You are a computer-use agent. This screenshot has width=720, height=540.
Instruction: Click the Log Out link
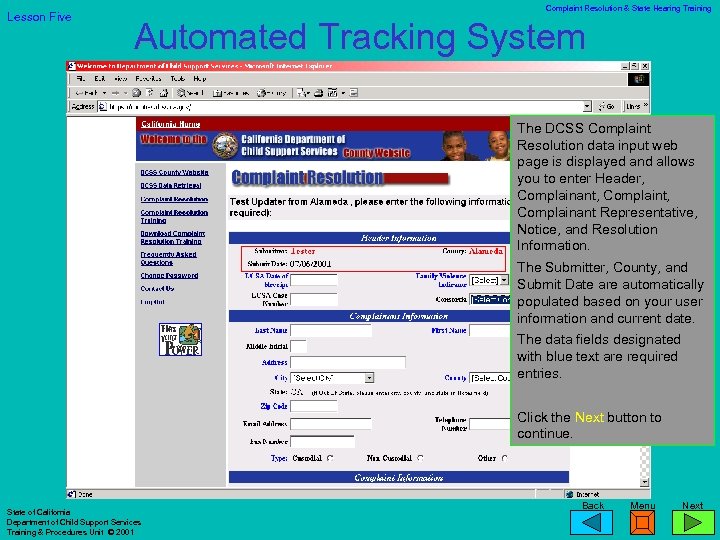[152, 302]
